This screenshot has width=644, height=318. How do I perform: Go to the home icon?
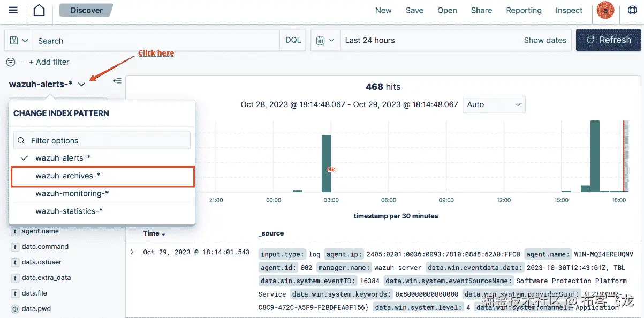[39, 10]
